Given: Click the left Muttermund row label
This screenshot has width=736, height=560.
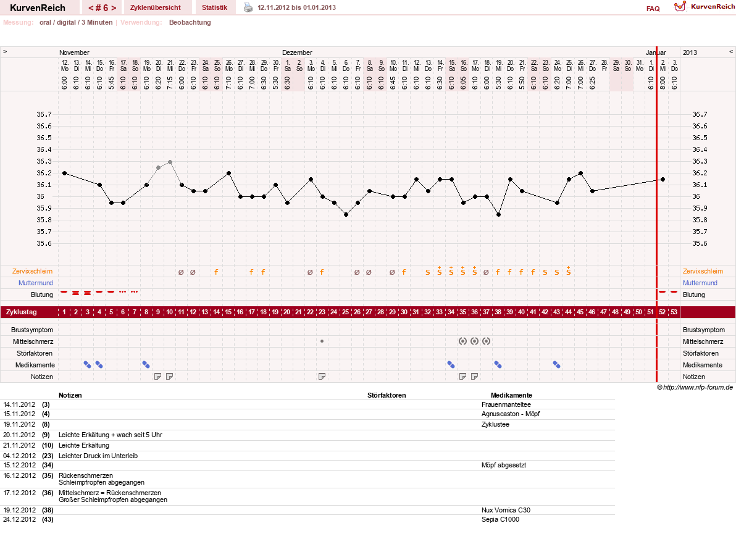Looking at the screenshot, I should [x=36, y=283].
